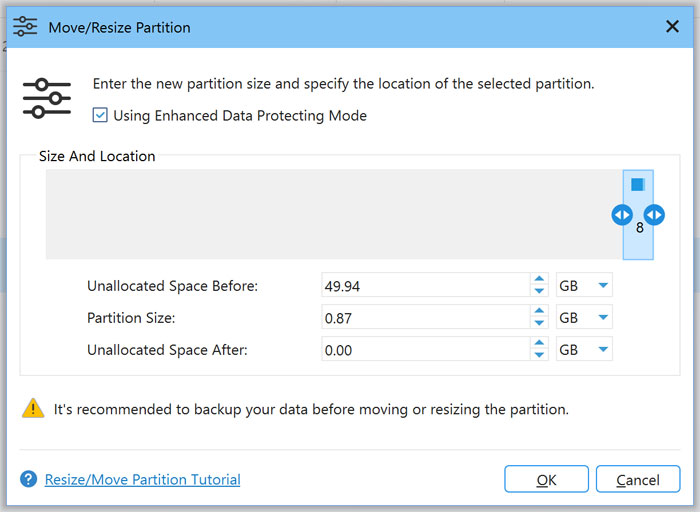Screen dimensions: 700x512
Task: Increase Unallocated Space After with up arrow
Action: point(539,343)
